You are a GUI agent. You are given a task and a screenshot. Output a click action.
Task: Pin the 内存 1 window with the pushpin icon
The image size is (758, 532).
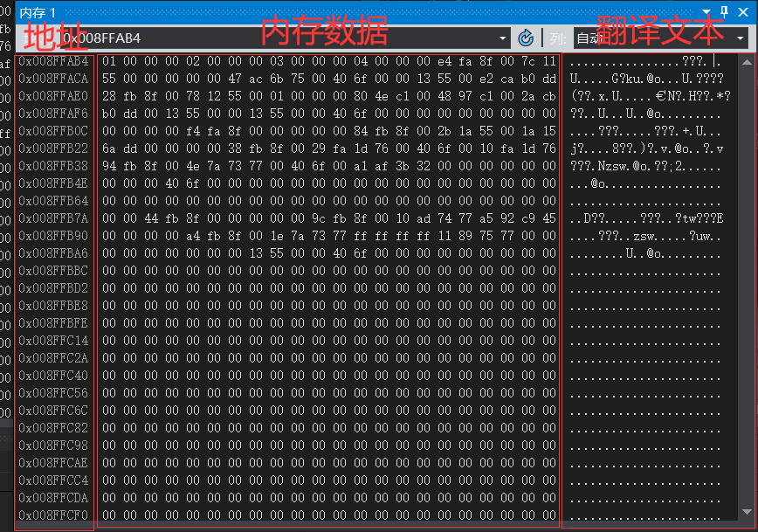(x=724, y=11)
